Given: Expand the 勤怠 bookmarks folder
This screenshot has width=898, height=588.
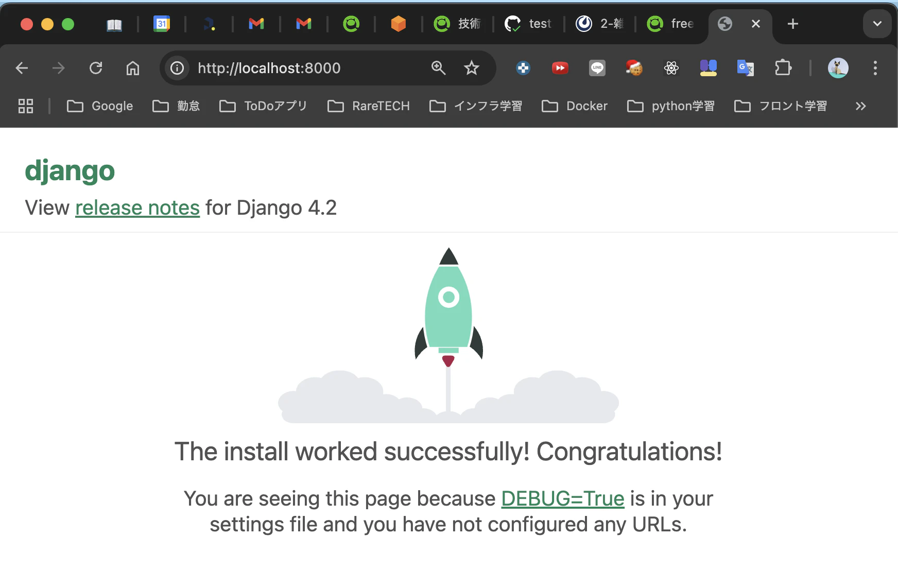Looking at the screenshot, I should click(x=176, y=106).
